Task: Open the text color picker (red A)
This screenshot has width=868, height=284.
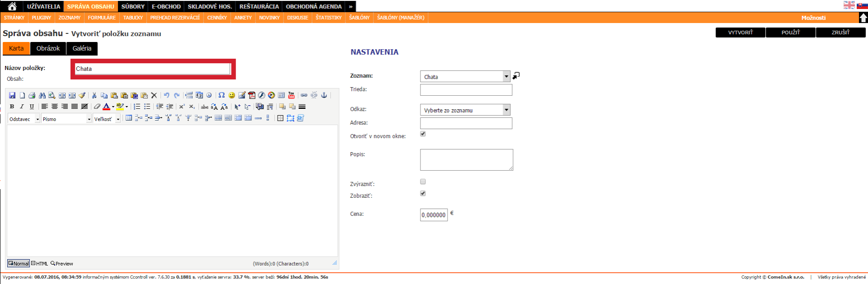Action: pos(106,107)
